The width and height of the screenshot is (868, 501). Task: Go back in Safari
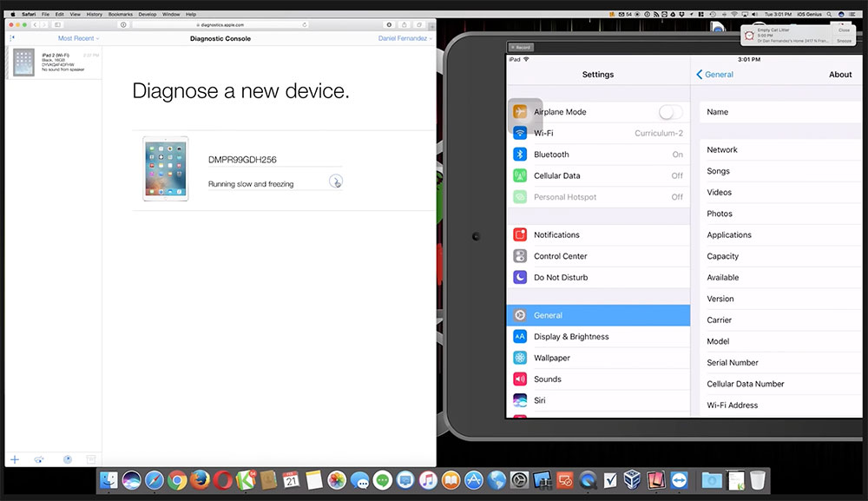click(35, 25)
